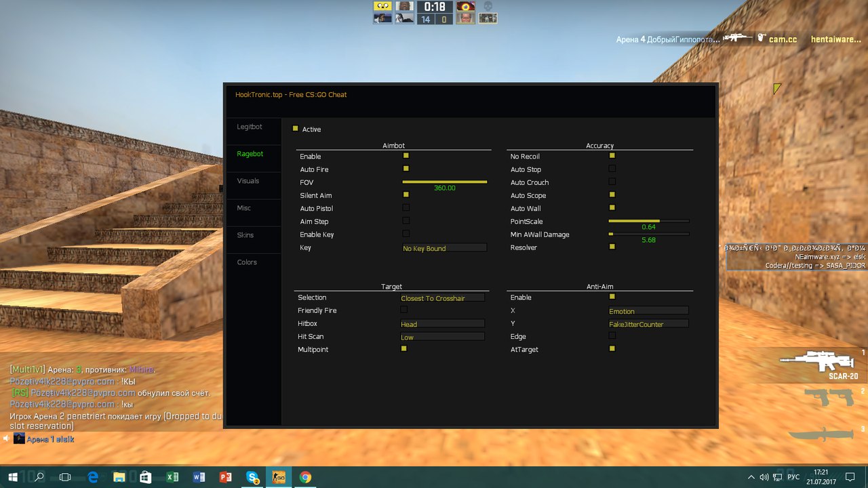868x488 pixels.
Task: Open taskbar Search magnifier
Action: 39,477
